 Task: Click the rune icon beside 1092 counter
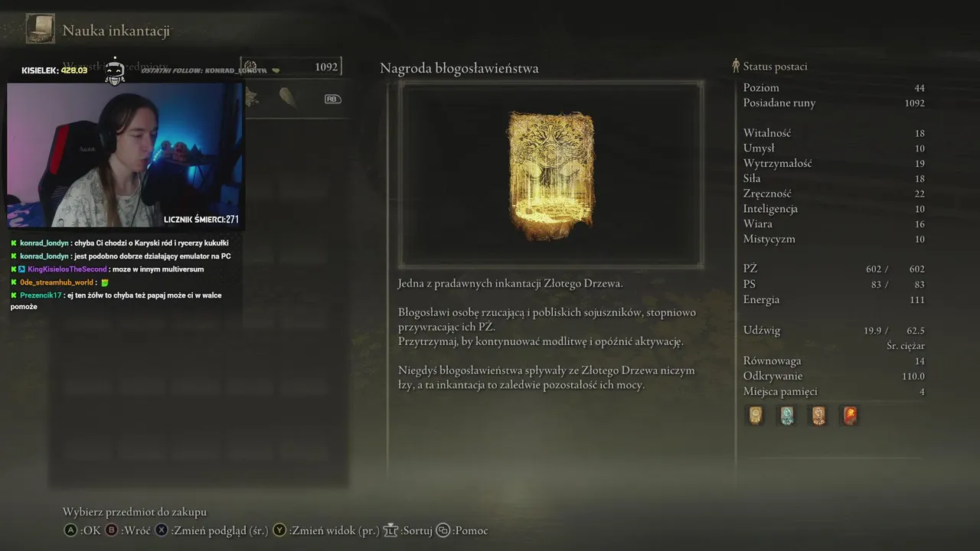point(250,67)
